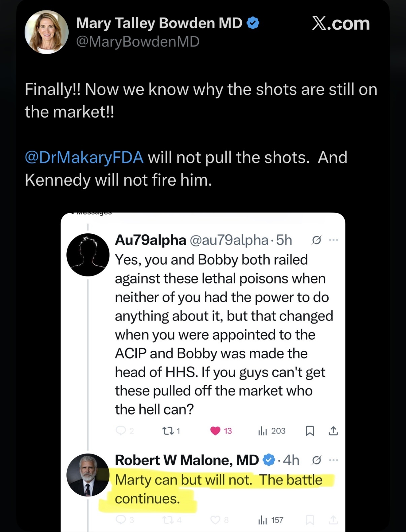The image size is (406, 532).
Task: Open the @MaryBowdenMD handle
Action: coord(138,42)
